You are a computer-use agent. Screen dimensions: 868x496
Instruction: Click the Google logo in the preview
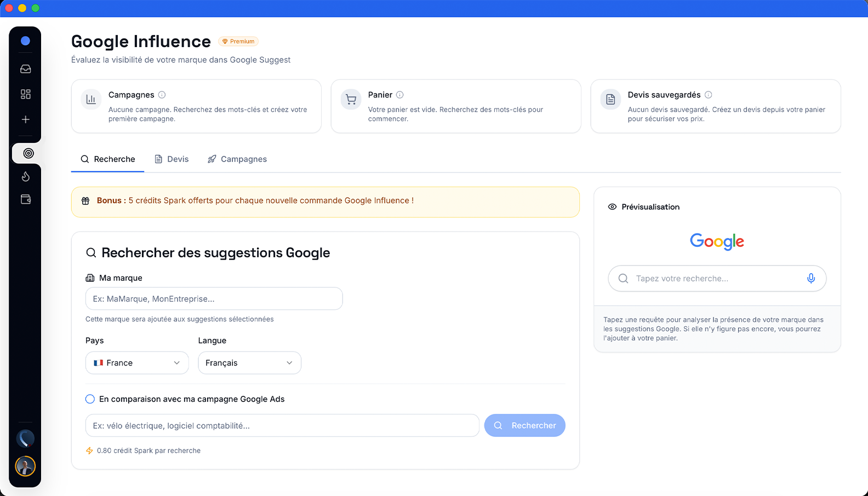[x=717, y=241]
